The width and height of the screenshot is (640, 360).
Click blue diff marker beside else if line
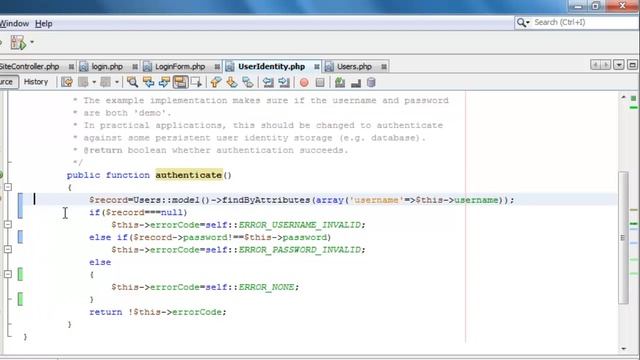(x=20, y=237)
